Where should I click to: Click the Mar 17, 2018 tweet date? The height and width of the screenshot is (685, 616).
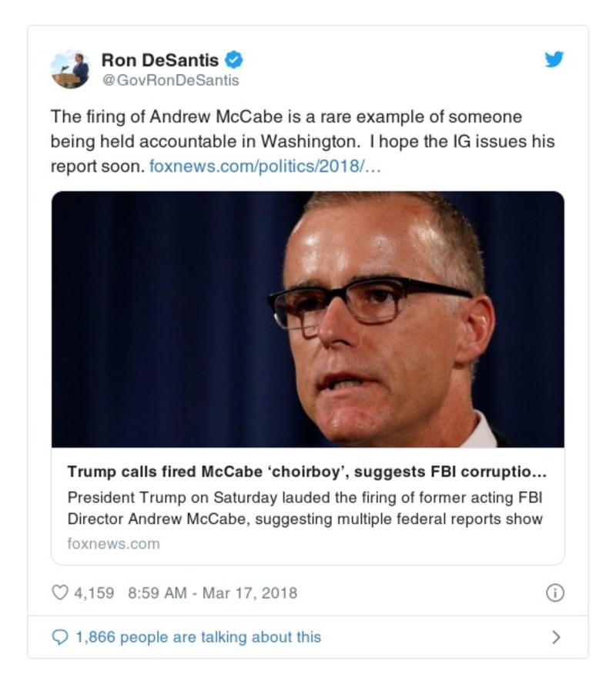click(x=249, y=593)
